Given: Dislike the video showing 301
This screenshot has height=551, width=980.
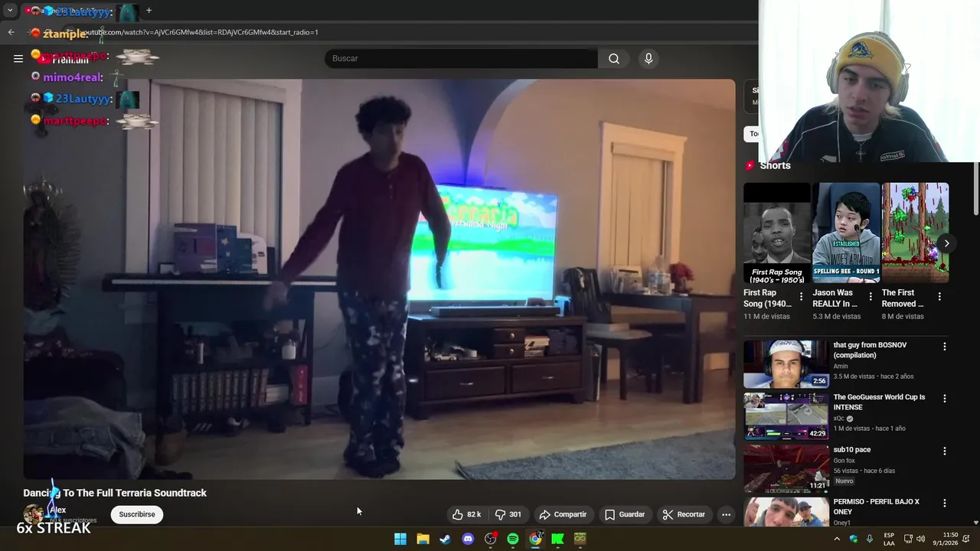Looking at the screenshot, I should point(508,514).
